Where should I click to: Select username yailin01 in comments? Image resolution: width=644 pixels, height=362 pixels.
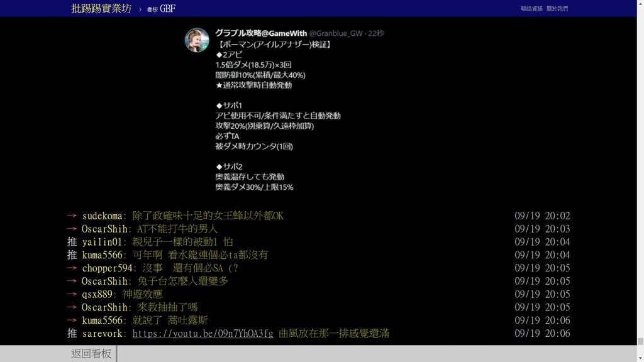click(x=102, y=242)
